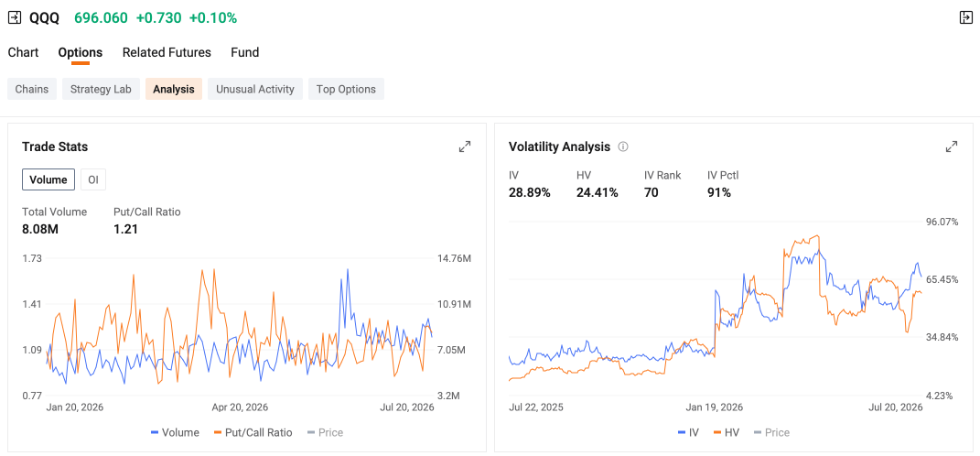Click the 1.73 ratio axis label
980x456 pixels.
click(32, 258)
